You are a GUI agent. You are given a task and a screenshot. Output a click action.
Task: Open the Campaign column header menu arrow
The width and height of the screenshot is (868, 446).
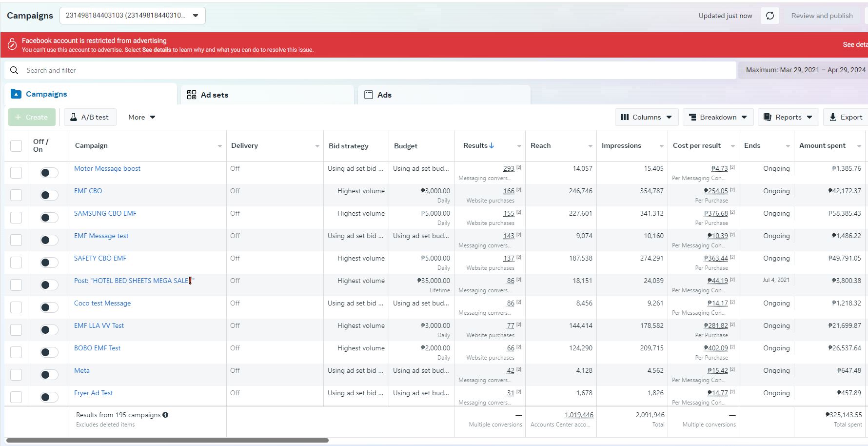219,146
